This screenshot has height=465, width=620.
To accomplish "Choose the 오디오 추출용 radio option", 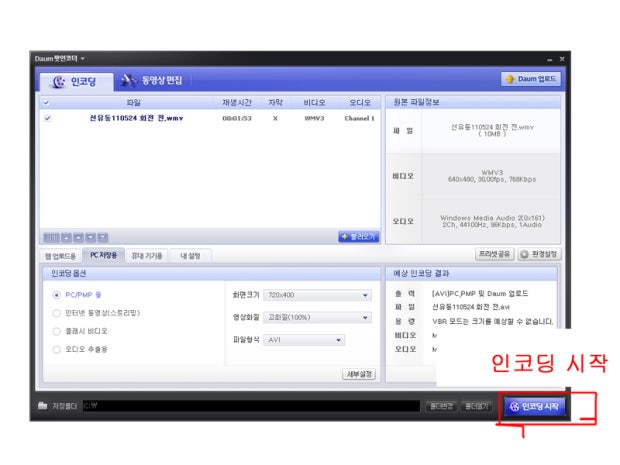I will pyautogui.click(x=57, y=350).
